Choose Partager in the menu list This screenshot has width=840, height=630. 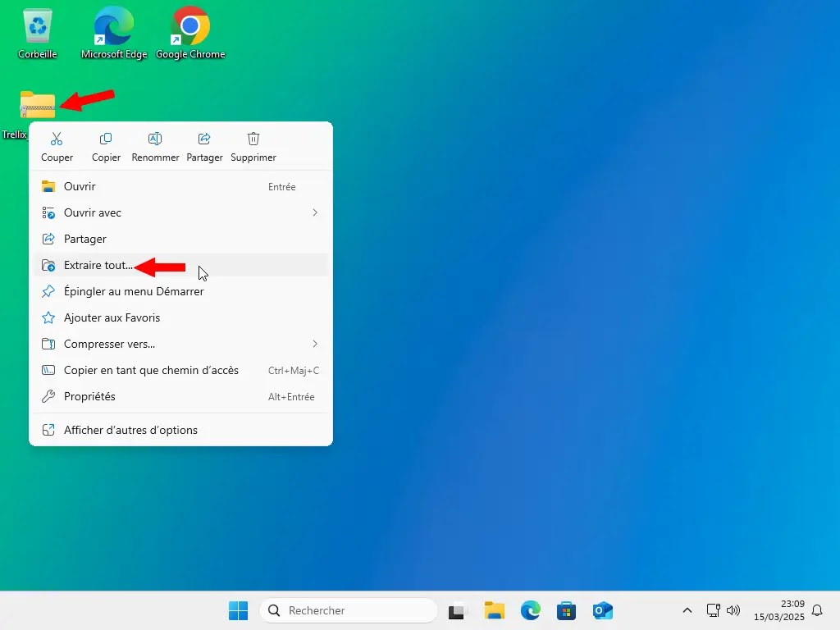click(180, 239)
